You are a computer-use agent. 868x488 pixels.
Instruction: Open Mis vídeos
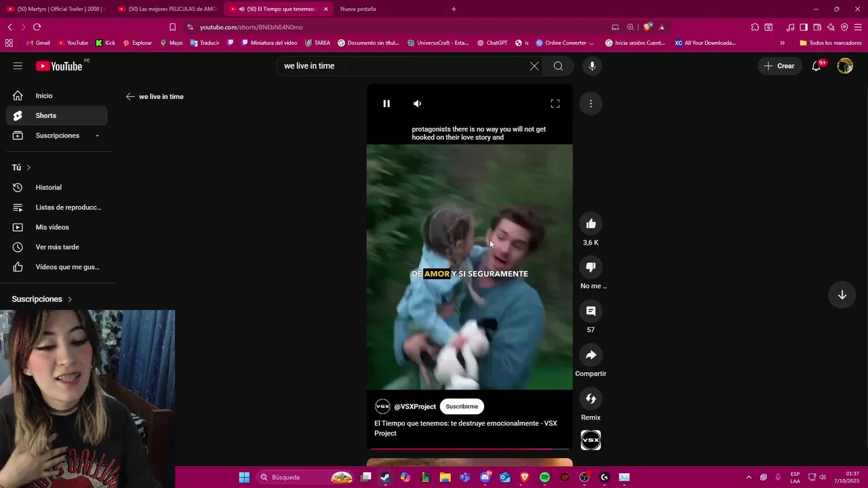click(57, 227)
